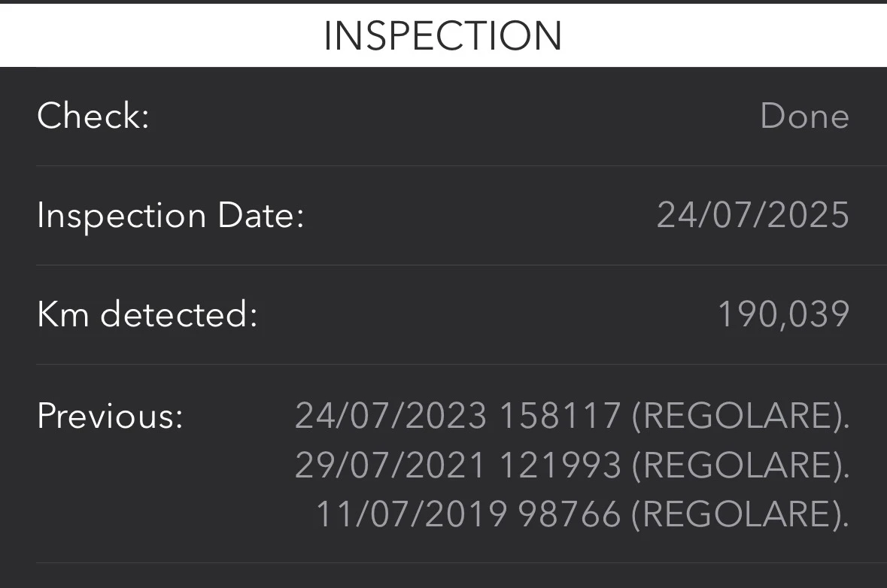Select the 29/07/2021 previous inspection date
The width and height of the screenshot is (887, 588).
(390, 465)
